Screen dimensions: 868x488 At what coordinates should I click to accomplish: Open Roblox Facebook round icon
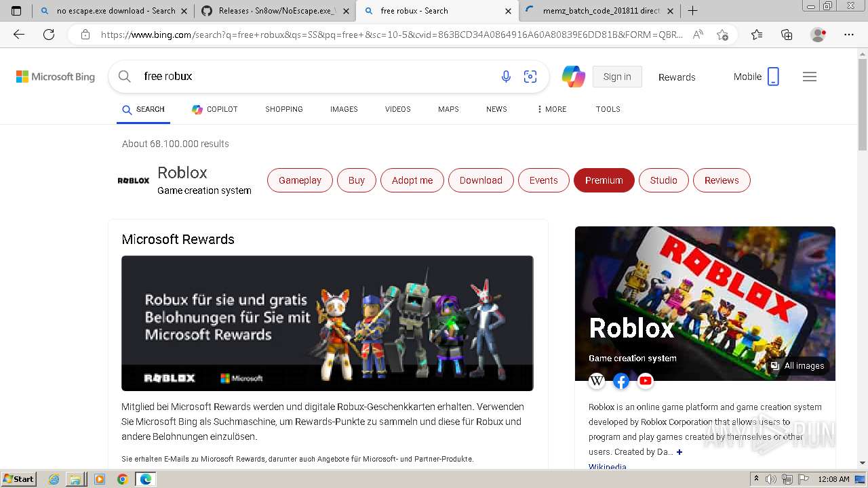621,381
